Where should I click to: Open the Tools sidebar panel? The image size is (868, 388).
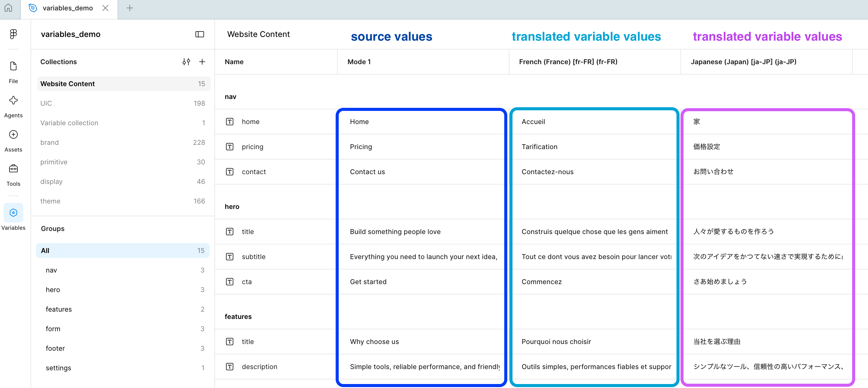[13, 175]
